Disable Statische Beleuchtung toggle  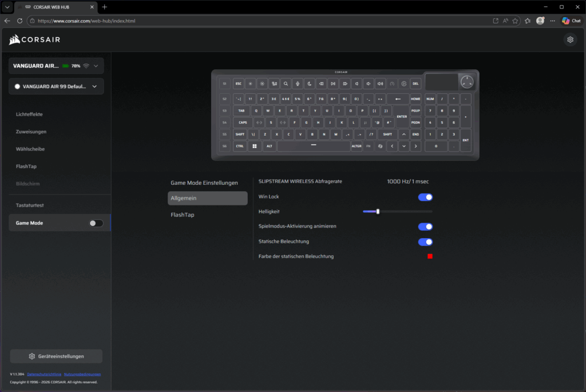point(425,241)
